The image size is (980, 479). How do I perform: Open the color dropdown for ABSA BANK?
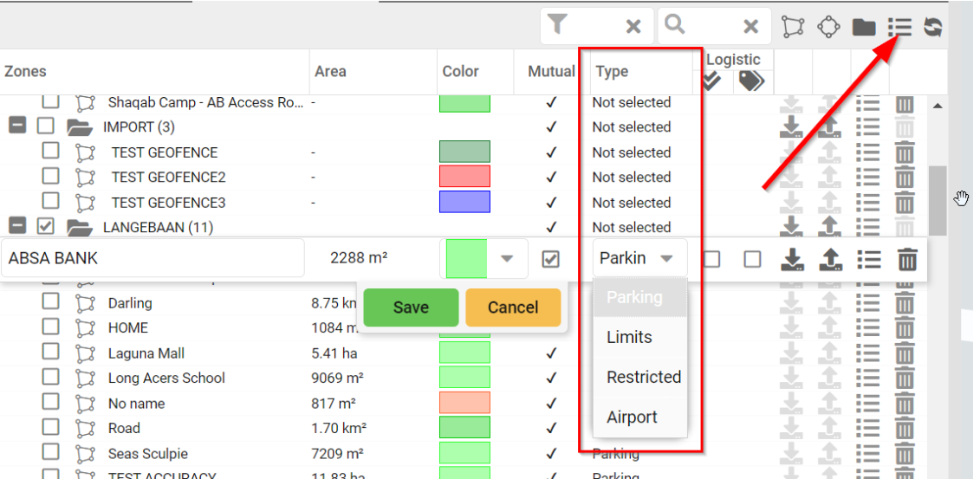[x=507, y=259]
